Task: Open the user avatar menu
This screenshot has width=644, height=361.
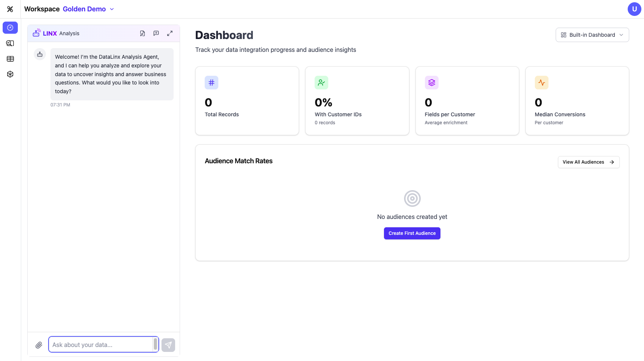Action: pyautogui.click(x=634, y=9)
